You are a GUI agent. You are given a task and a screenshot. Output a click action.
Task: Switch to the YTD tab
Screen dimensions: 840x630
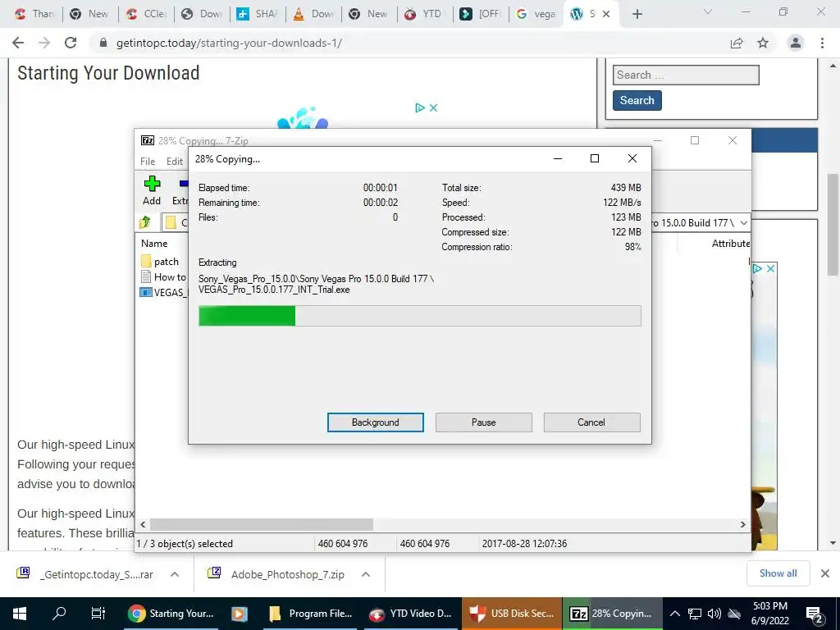pos(424,15)
